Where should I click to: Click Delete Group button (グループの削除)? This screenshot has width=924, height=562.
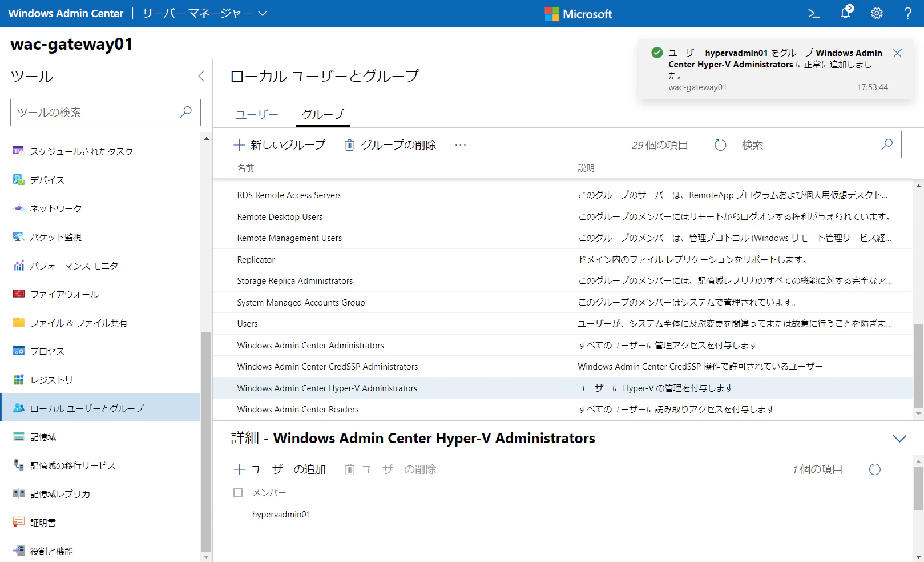[x=390, y=145]
